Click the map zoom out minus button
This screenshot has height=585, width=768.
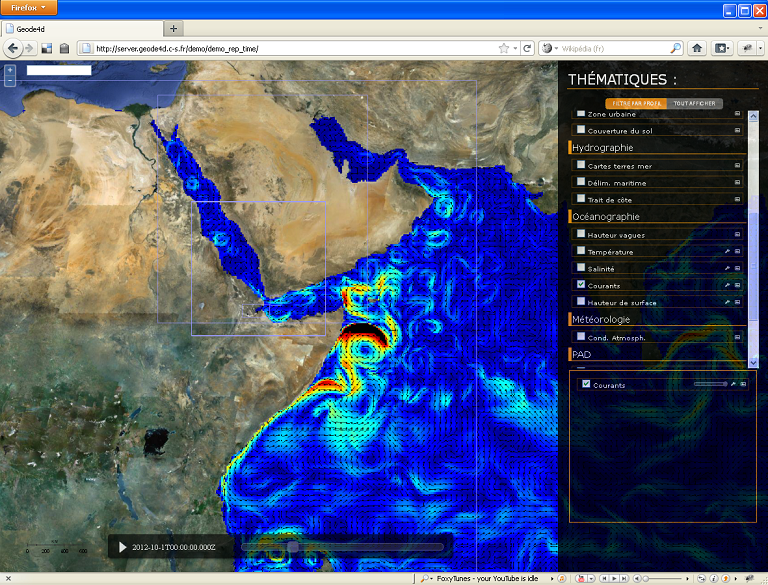click(x=10, y=81)
